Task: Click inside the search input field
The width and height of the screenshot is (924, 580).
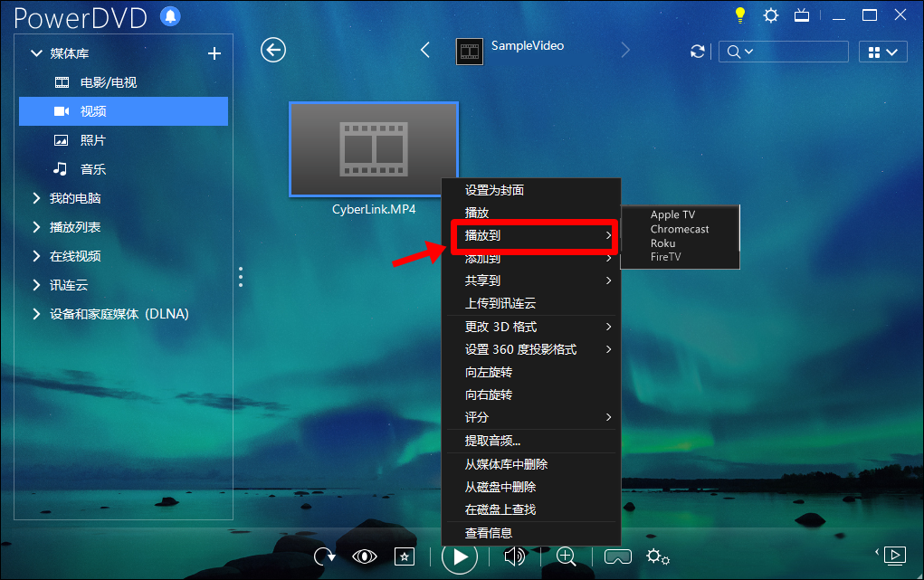Action: point(801,52)
